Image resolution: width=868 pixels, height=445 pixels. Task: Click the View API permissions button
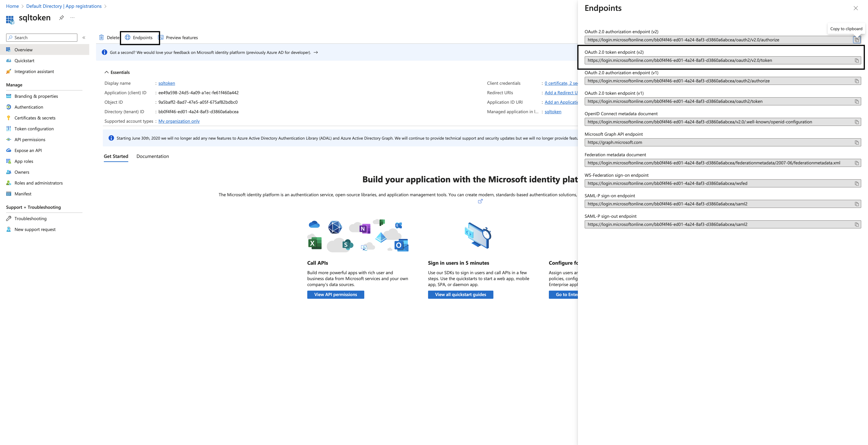point(335,294)
